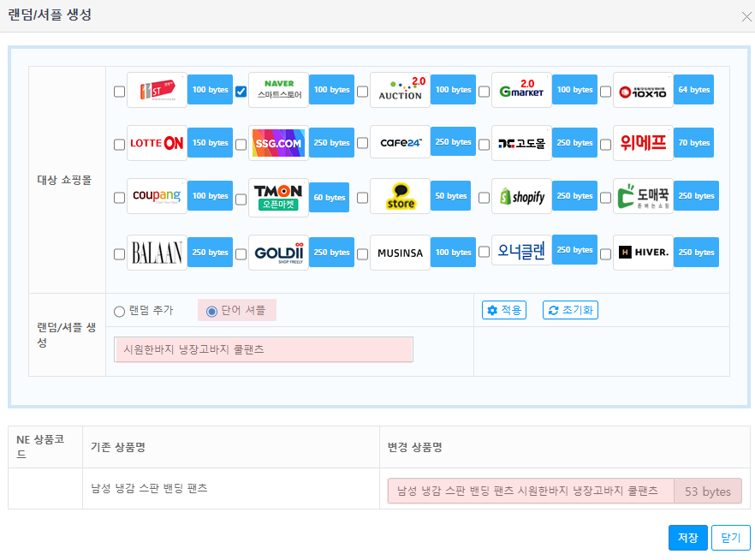This screenshot has height=560, width=755.
Task: Check the MUSINSA checkbox
Action: tap(363, 254)
